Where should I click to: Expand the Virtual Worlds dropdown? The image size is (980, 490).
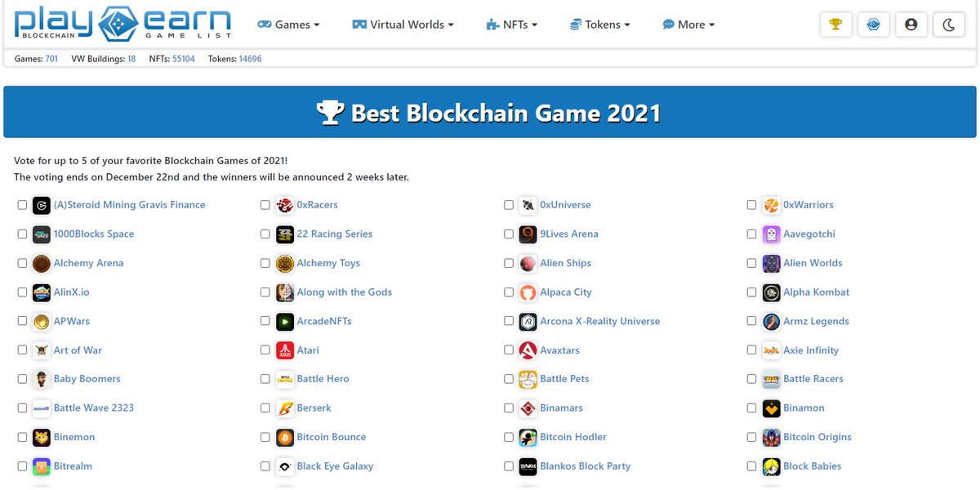point(403,24)
